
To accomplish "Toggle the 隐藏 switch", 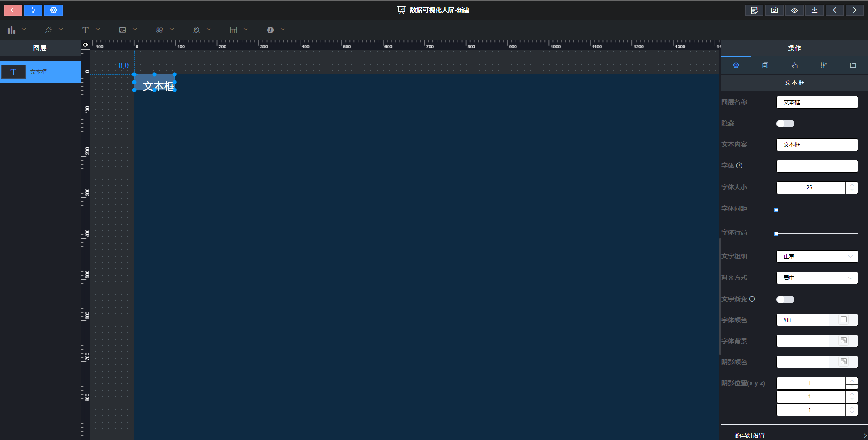I will [785, 124].
